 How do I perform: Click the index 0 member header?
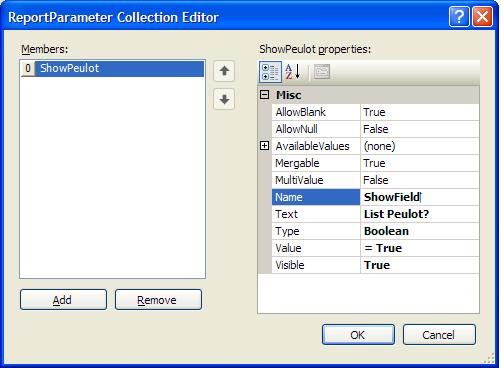28,68
